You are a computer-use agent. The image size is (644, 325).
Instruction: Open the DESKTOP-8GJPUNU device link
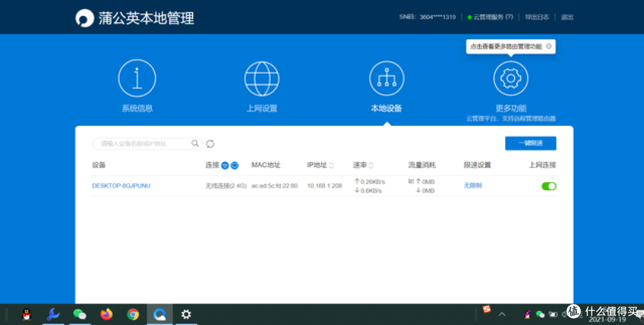click(x=121, y=185)
